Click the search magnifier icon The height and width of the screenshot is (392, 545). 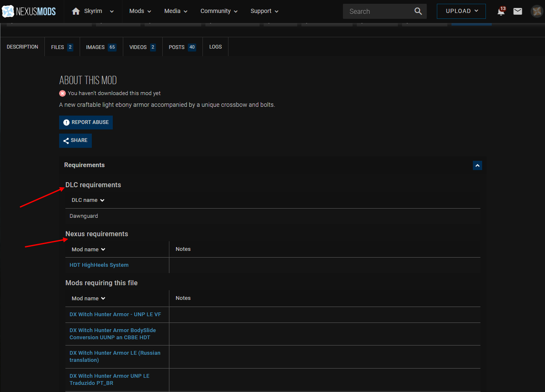[418, 11]
